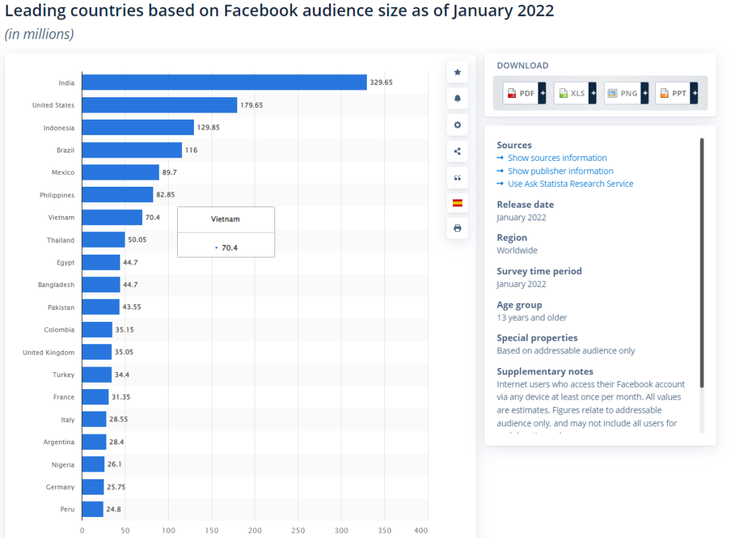Viewport: 756px width, 538px height.
Task: Click the 'Release date' heading
Action: (x=526, y=204)
